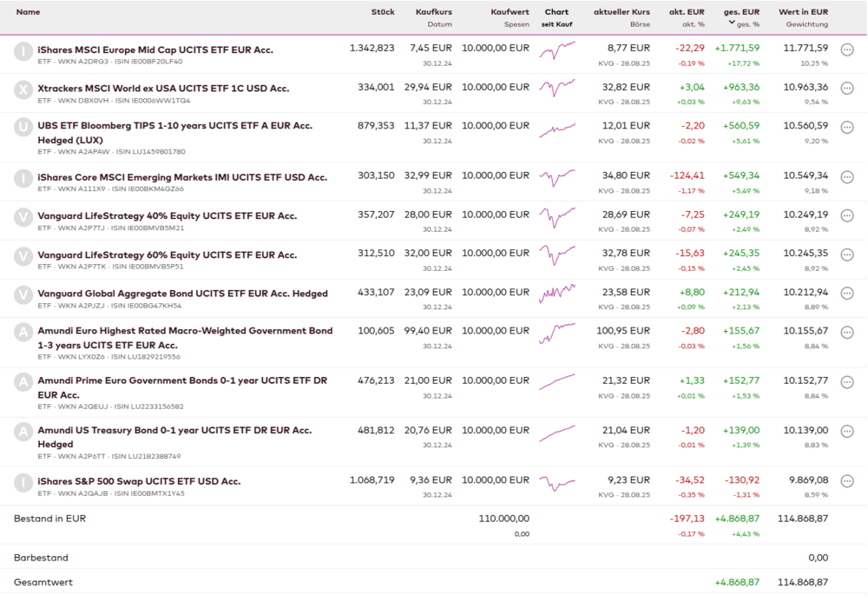
Task: Open chart thumbnail for Amundi Prime Euro Government Bonds
Action: pos(557,382)
